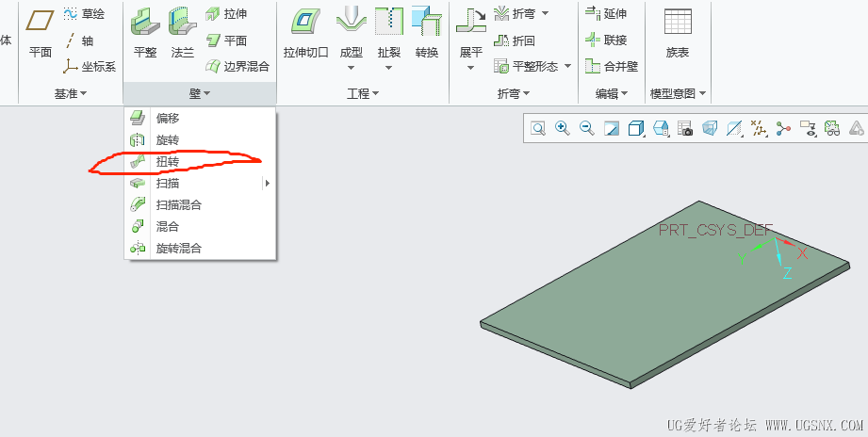Create a datum 轴
868x437 pixels.
pyautogui.click(x=79, y=40)
